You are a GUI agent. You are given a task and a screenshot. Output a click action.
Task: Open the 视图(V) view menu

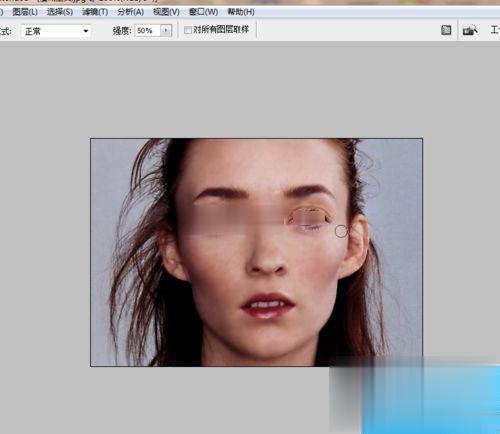pyautogui.click(x=166, y=12)
